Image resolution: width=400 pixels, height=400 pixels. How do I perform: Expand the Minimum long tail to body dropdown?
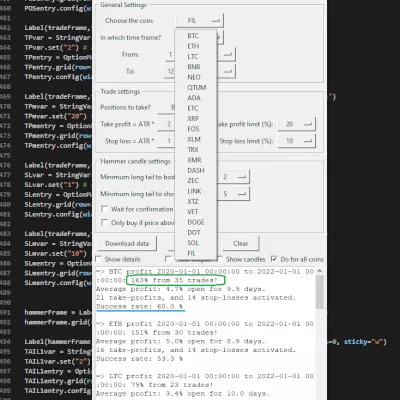(x=233, y=177)
